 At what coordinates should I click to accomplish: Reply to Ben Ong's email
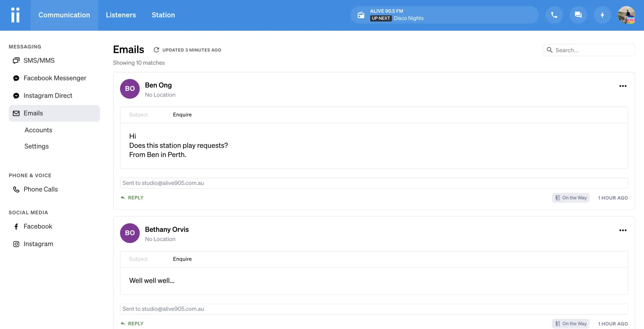pyautogui.click(x=132, y=198)
